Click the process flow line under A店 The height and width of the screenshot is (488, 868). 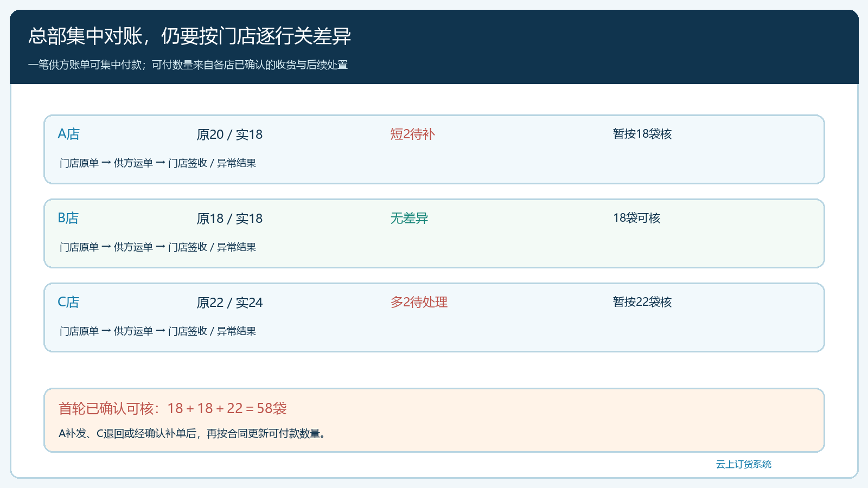coord(158,163)
